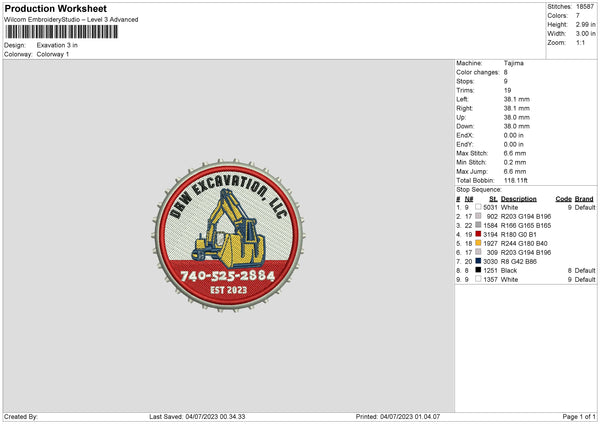The image size is (600, 424).
Task: Click the Zoom value 1:1
Action: [580, 42]
